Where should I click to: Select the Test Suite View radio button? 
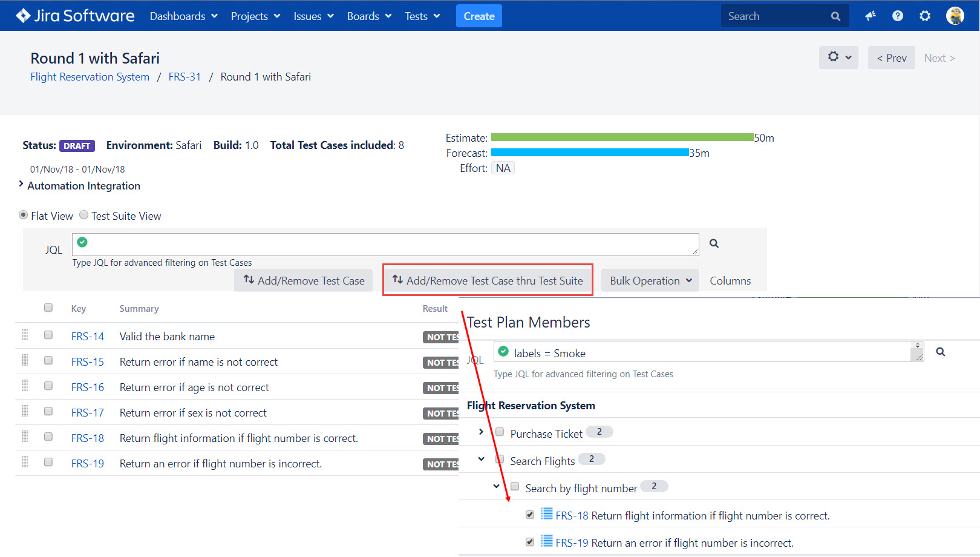[84, 215]
